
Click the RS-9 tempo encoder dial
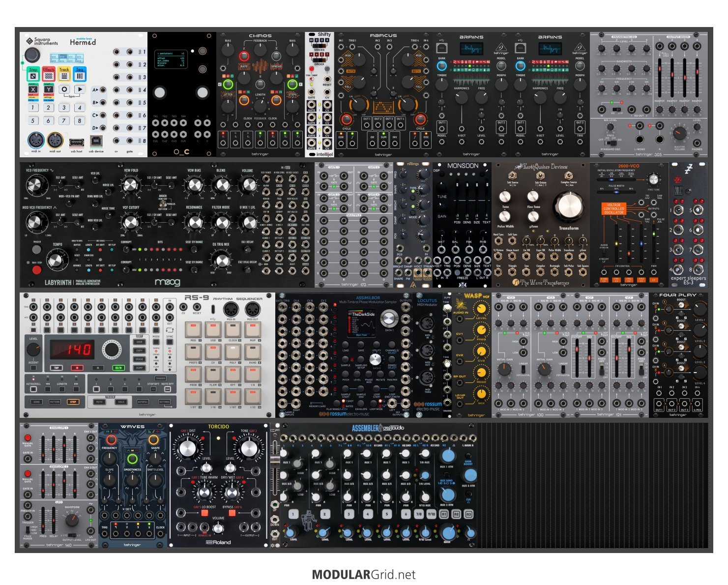112,350
